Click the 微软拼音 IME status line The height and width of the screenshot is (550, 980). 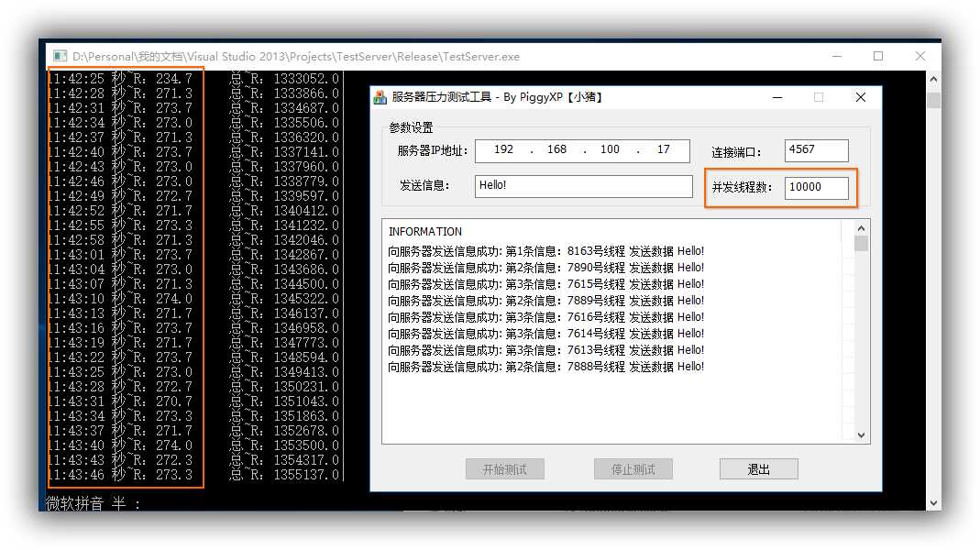94,503
